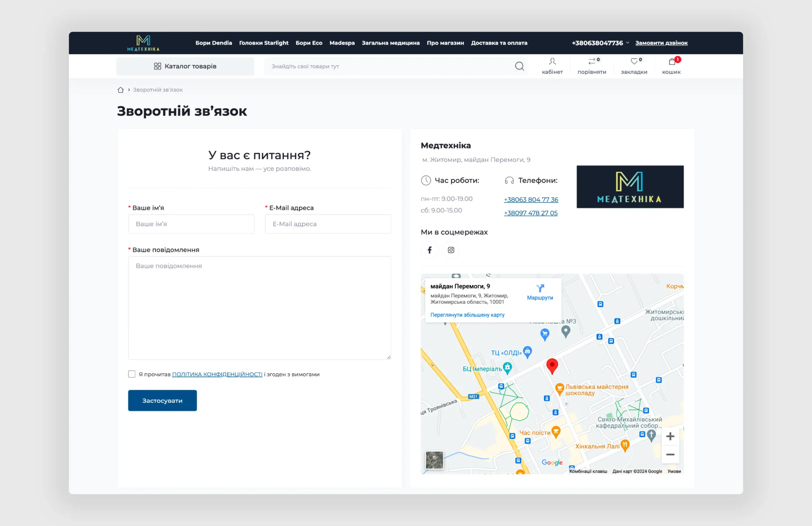The image size is (812, 526).
Task: Open the порівняти comparison icon
Action: point(592,66)
